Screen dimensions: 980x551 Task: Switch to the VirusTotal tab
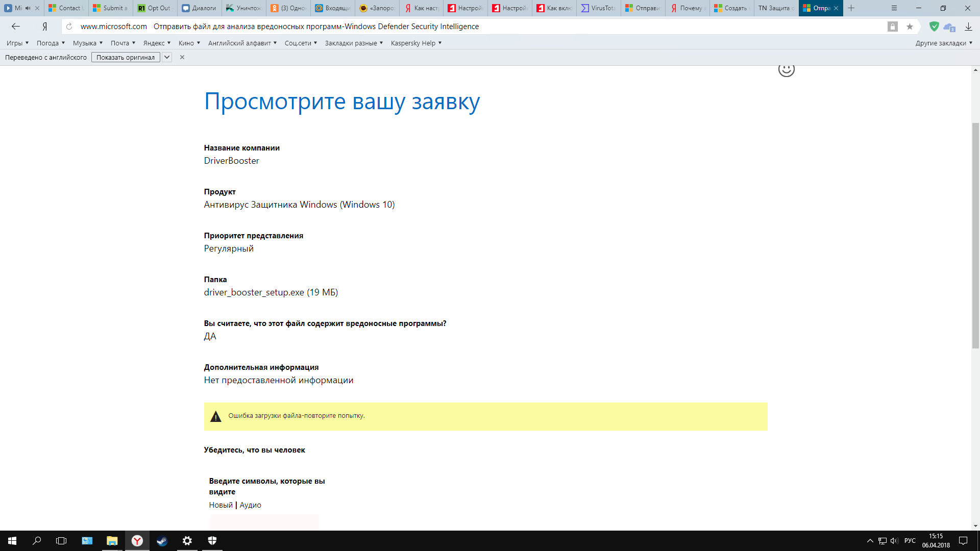pyautogui.click(x=599, y=8)
